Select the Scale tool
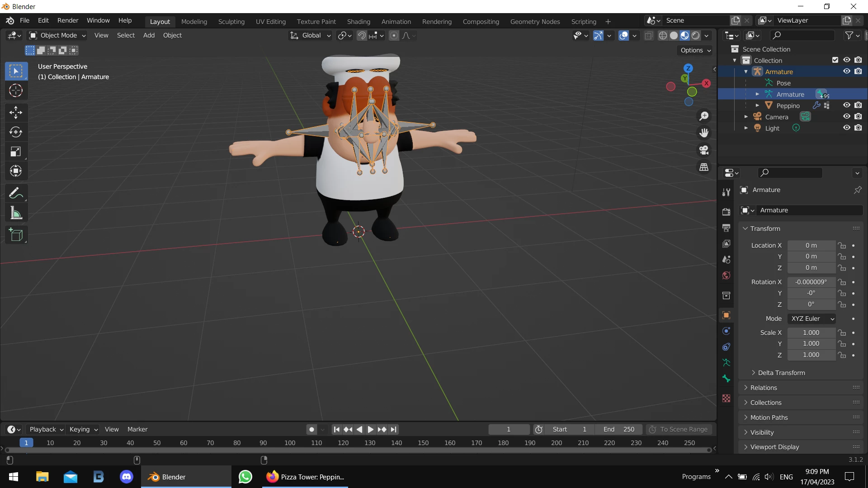The width and height of the screenshot is (868, 488). (x=16, y=152)
